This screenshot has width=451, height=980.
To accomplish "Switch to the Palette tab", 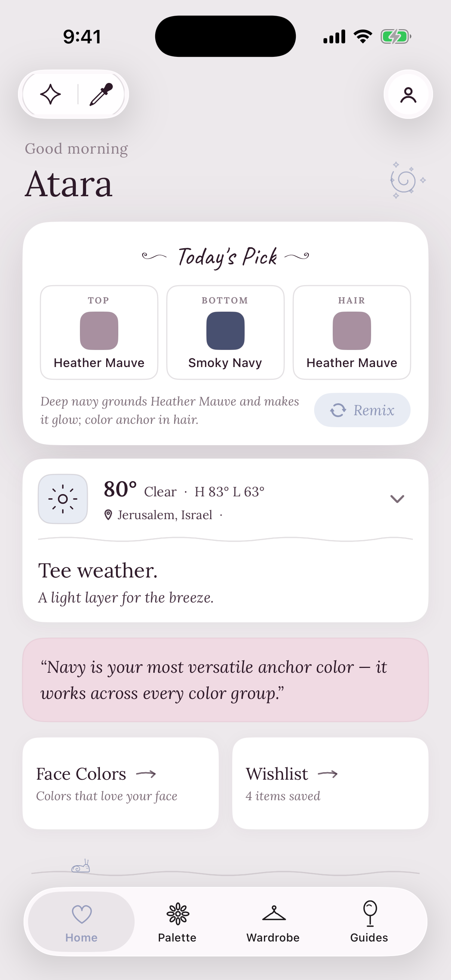I will tap(177, 922).
